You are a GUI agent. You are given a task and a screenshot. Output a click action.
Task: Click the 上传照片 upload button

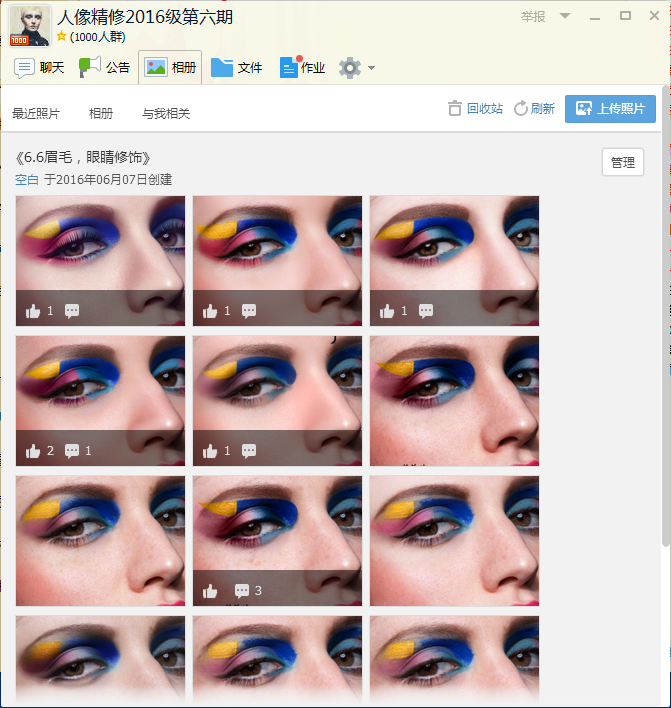[610, 109]
